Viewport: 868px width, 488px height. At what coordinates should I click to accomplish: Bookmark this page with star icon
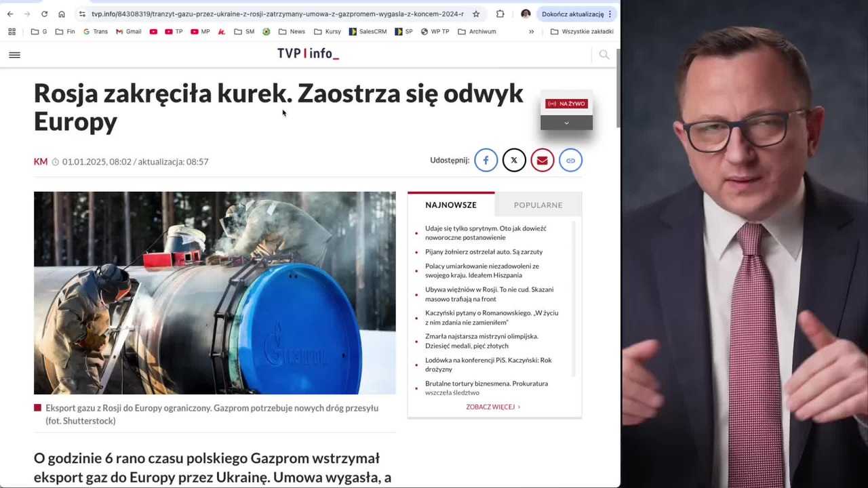point(476,14)
